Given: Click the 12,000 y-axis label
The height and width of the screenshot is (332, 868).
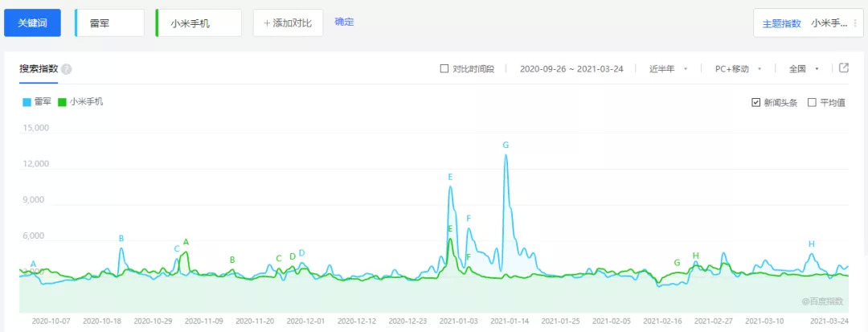Looking at the screenshot, I should tap(36, 164).
